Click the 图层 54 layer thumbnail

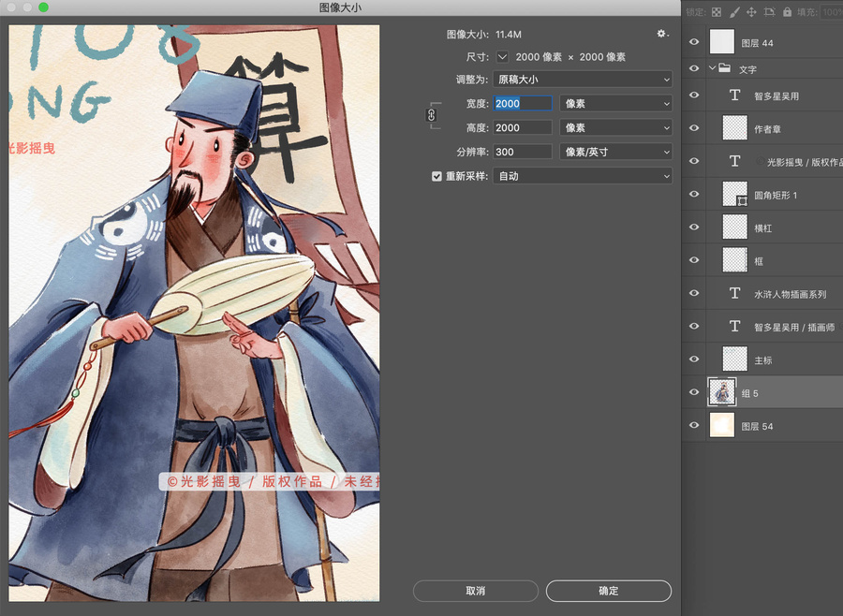coord(721,425)
